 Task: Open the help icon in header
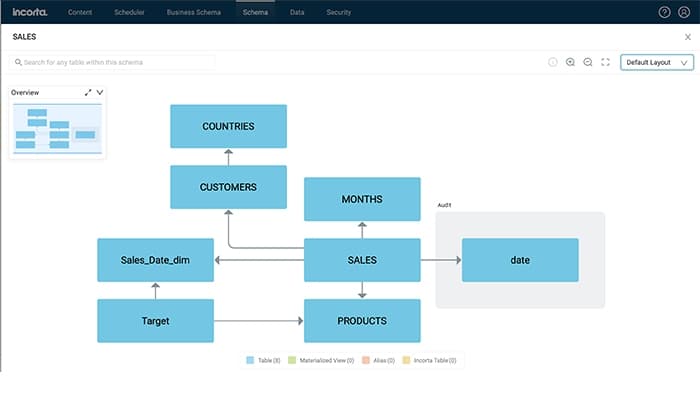tap(664, 12)
